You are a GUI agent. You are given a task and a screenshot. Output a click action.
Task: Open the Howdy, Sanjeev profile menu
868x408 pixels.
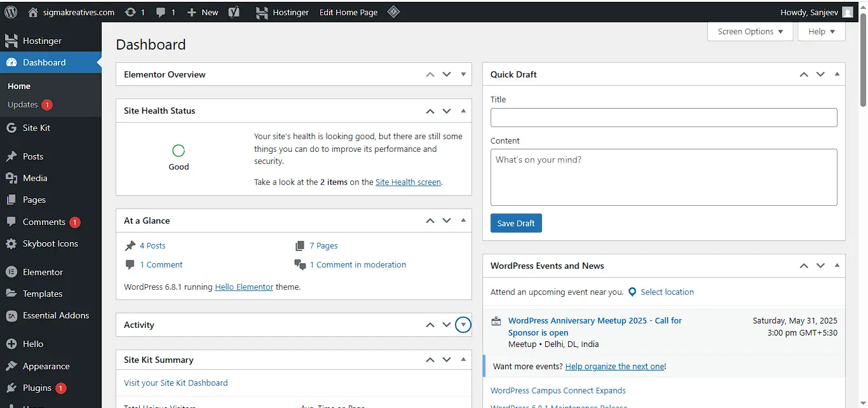tap(817, 12)
